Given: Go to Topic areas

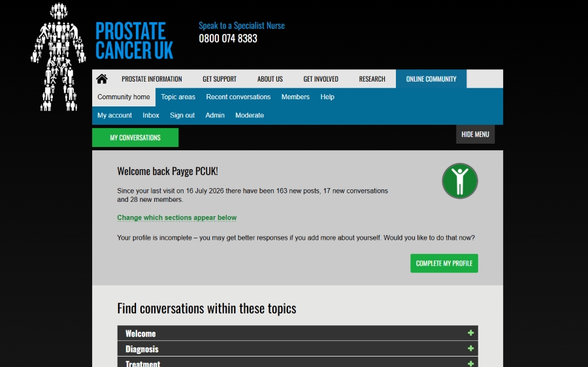Looking at the screenshot, I should tap(178, 97).
